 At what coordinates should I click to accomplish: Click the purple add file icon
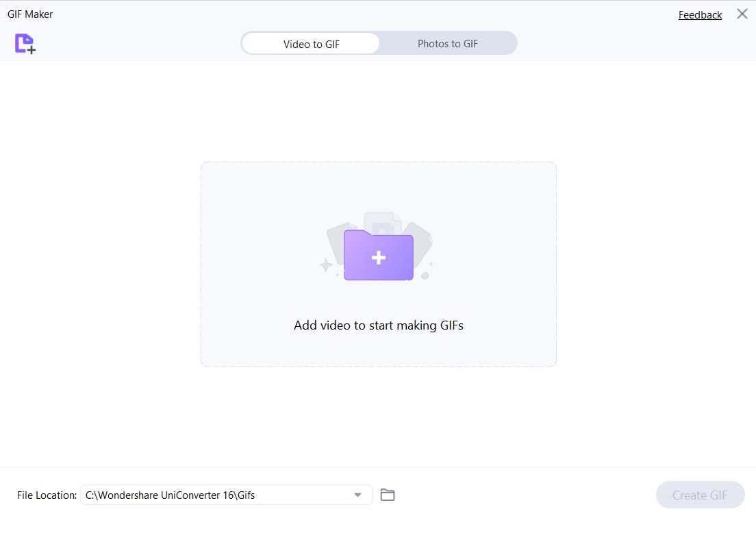point(25,44)
